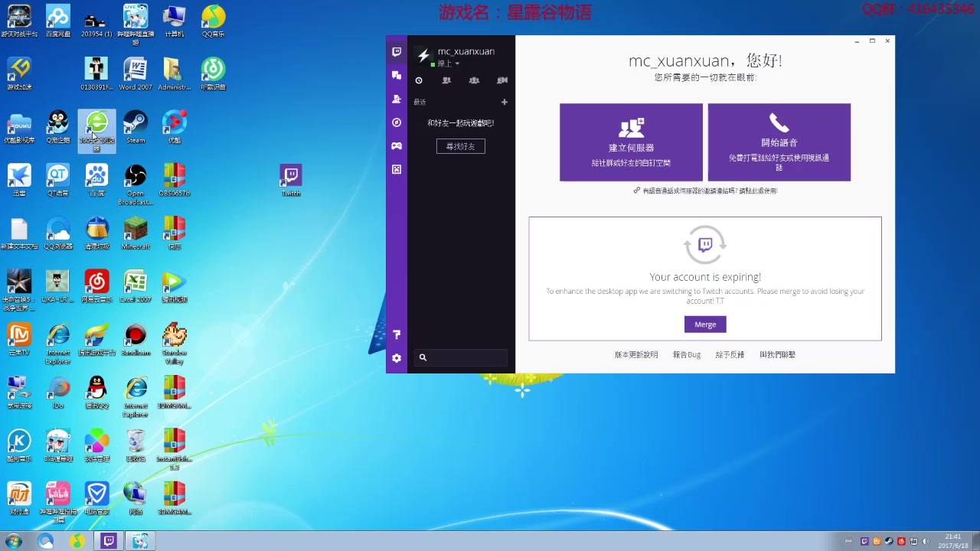The width and height of the screenshot is (980, 551).
Task: Click the add friend sidebar icon
Action: [x=397, y=99]
